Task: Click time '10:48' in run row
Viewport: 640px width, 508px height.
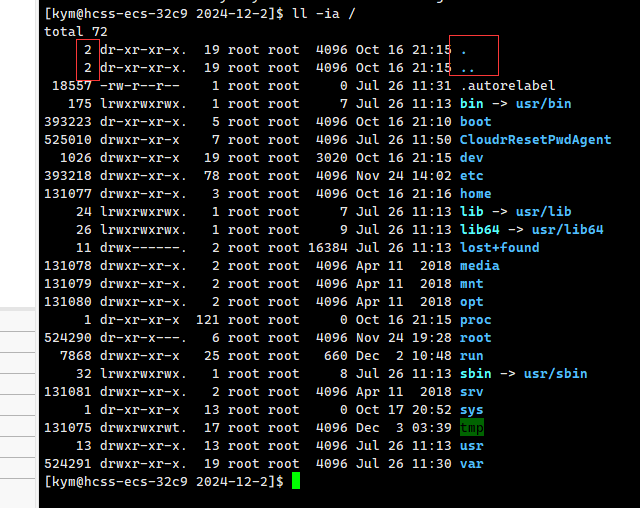Action: point(431,355)
